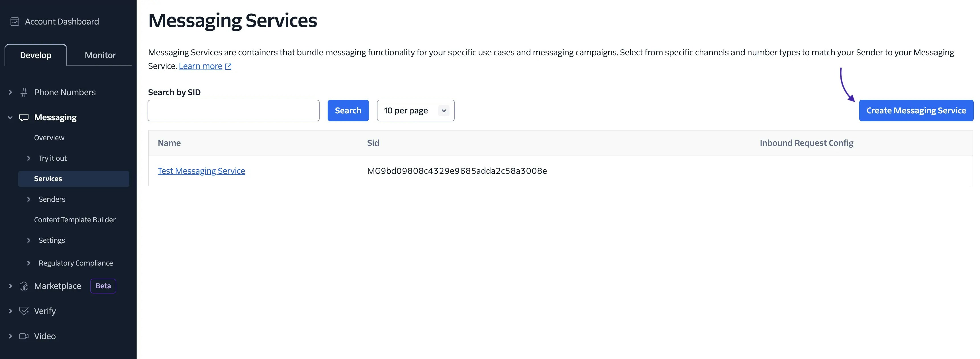Viewport: 980px width, 359px height.
Task: Select the Messaging chat bubble icon
Action: [24, 117]
